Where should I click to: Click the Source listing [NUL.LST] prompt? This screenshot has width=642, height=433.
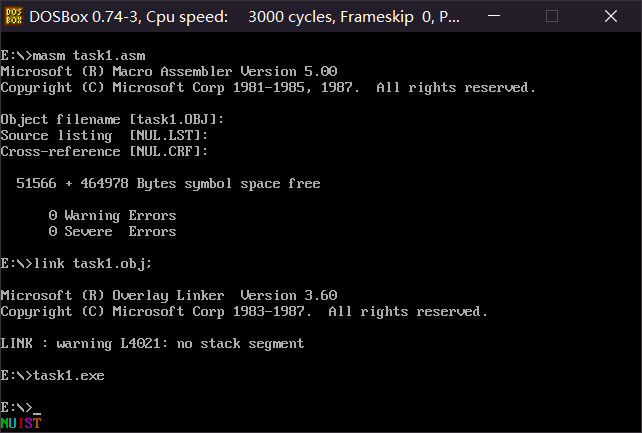click(x=104, y=135)
